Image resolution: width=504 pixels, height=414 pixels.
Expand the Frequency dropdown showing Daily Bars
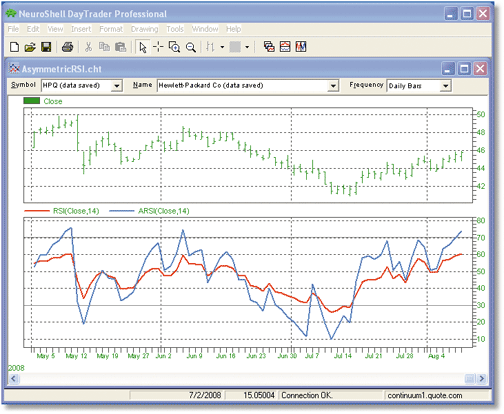445,86
